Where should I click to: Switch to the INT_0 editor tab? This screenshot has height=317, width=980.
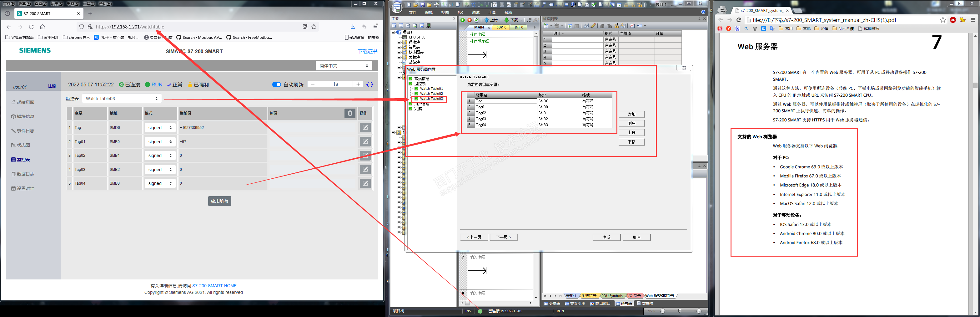tap(519, 28)
